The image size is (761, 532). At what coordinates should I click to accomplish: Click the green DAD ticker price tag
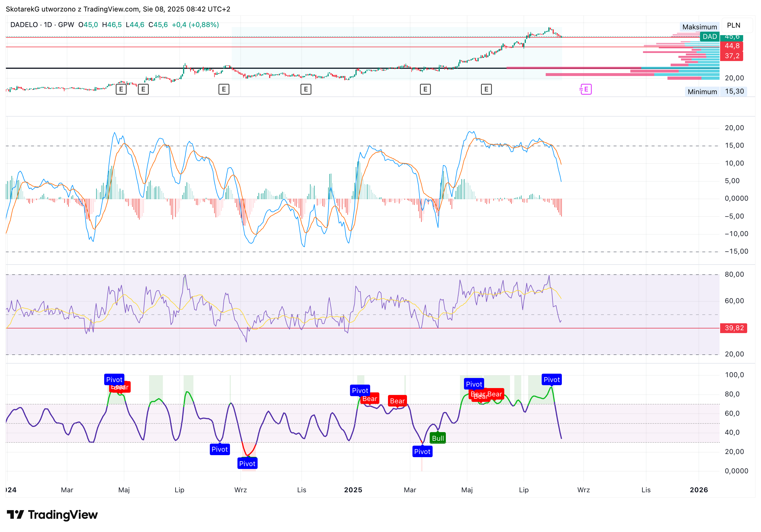[x=710, y=37]
